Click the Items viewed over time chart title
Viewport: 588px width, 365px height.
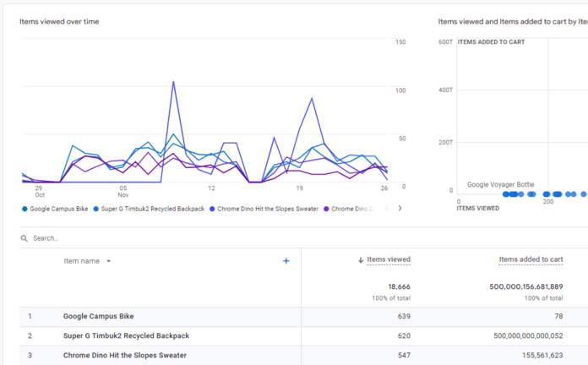coord(59,22)
